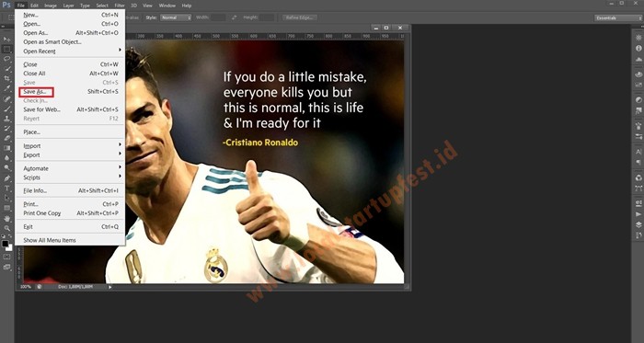The image size is (644, 343).
Task: Choose Save for Web…
Action: 70,109
